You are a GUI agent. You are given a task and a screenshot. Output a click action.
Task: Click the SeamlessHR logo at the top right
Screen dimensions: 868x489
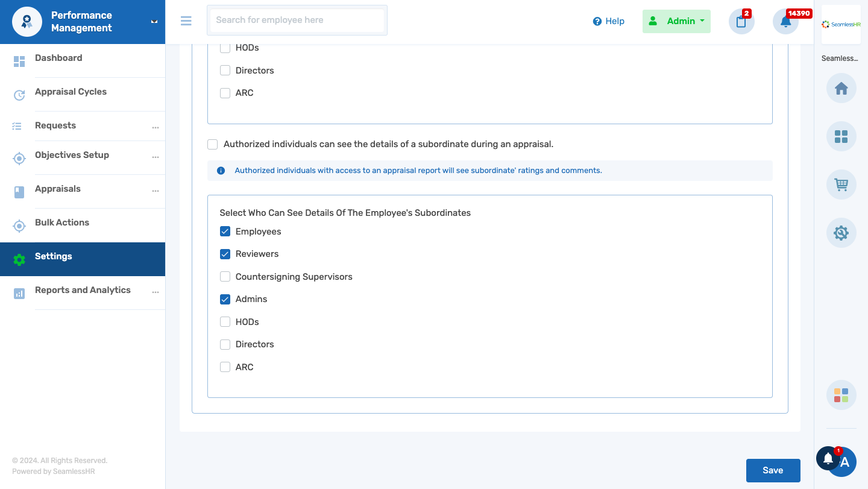coord(841,25)
